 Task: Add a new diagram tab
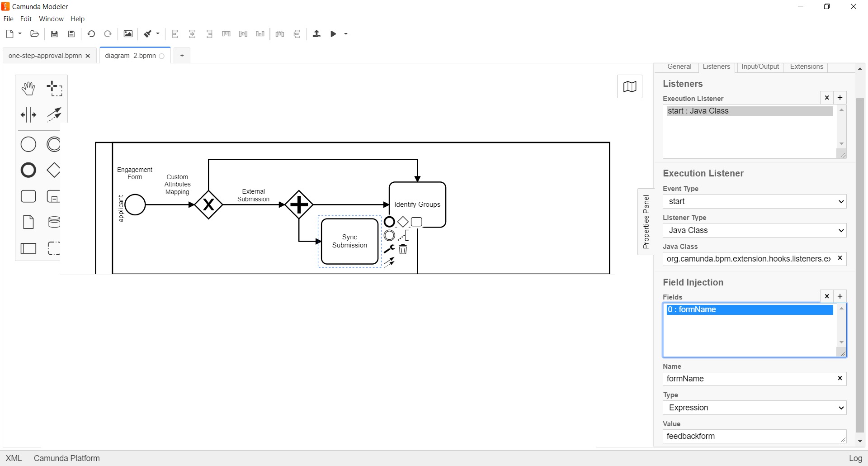coord(182,56)
